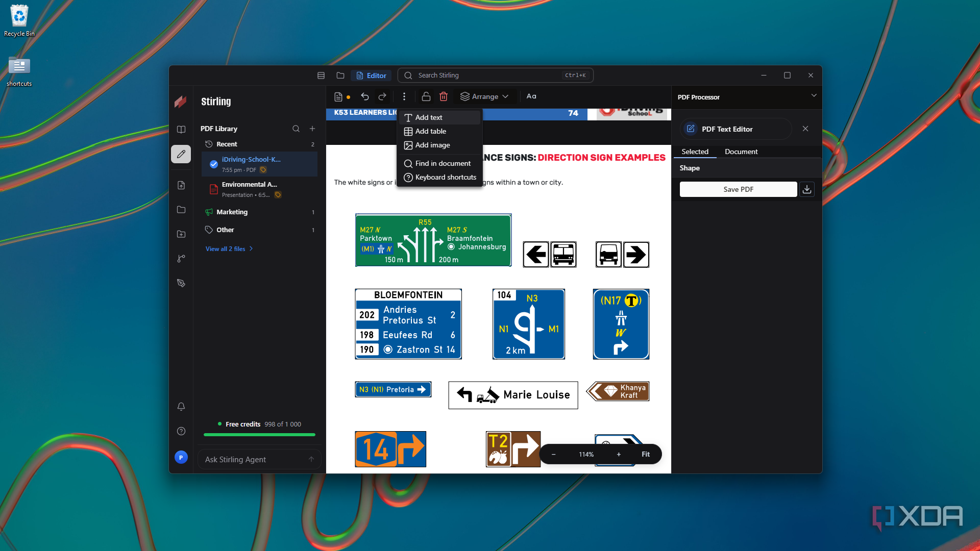Viewport: 980px width, 551px height.
Task: Choose Add image from the menu
Action: click(439, 145)
